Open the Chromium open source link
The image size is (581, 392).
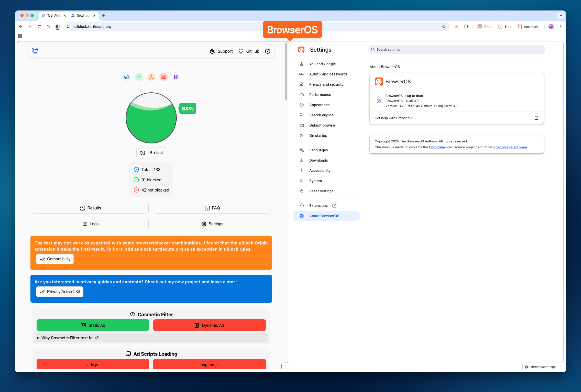click(x=437, y=147)
